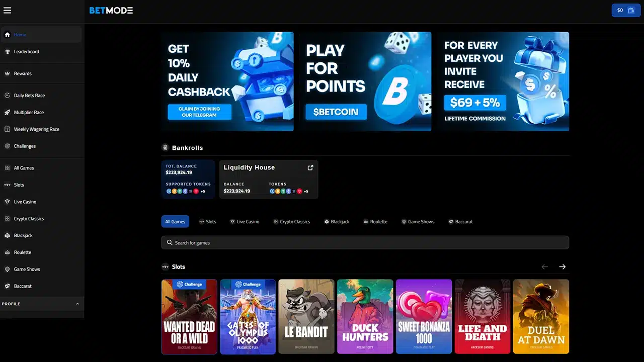Open Wanted Dead or a Wild game
Screen dimensions: 644x362
point(189,317)
